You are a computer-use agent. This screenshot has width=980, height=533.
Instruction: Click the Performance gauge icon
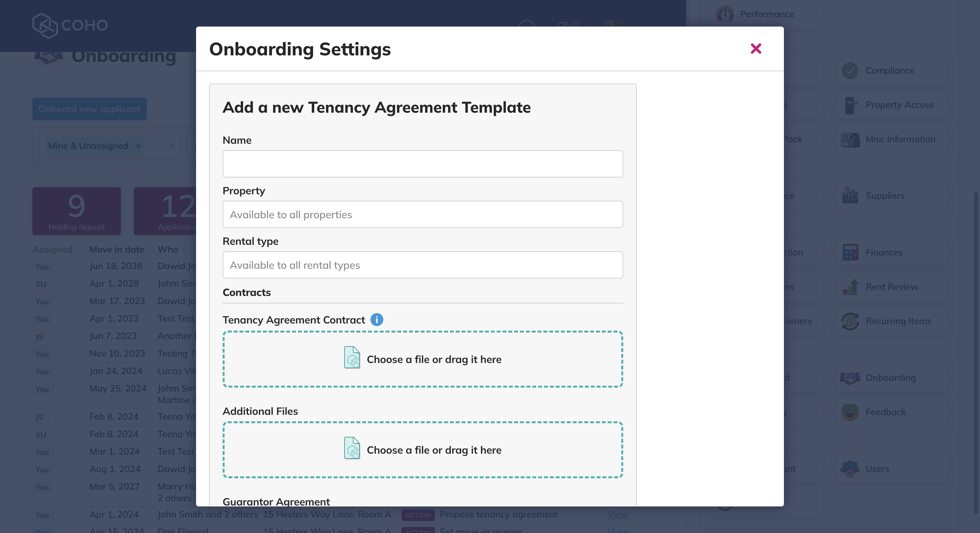(x=725, y=15)
